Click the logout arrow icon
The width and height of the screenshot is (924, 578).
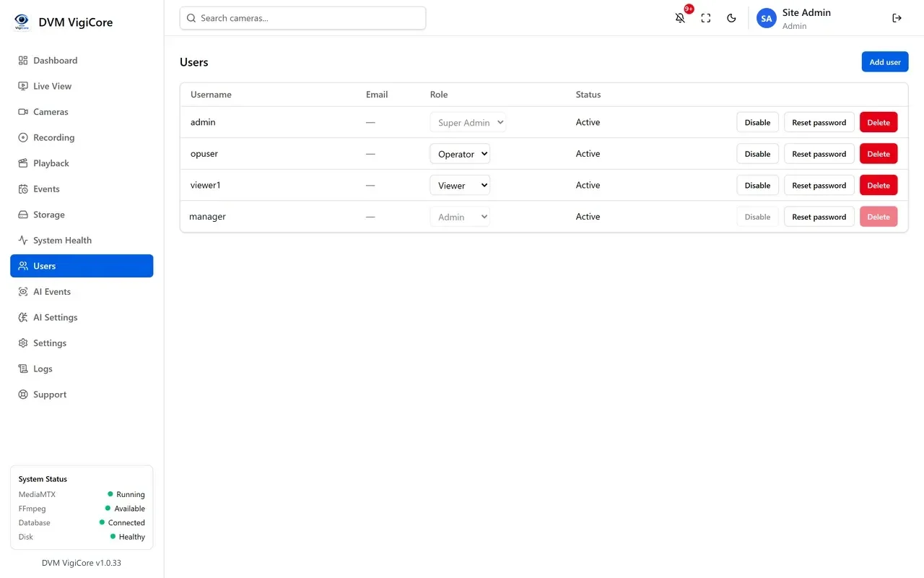pos(897,18)
